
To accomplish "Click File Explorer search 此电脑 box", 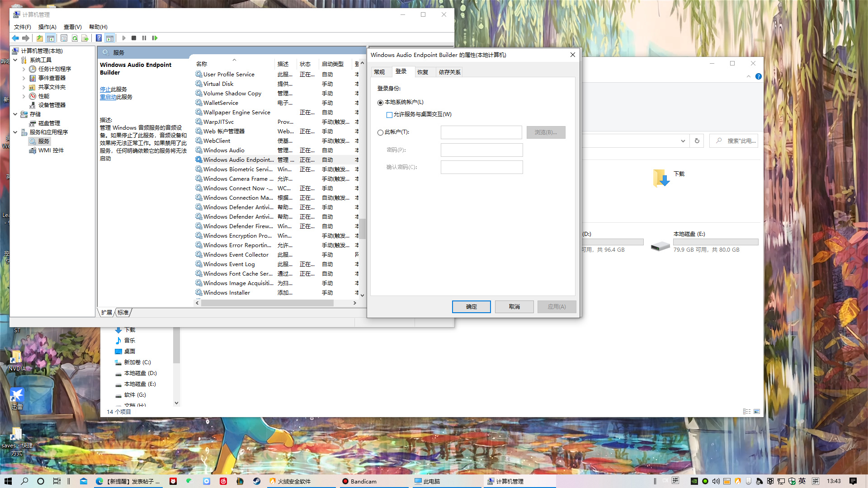I will [x=734, y=141].
